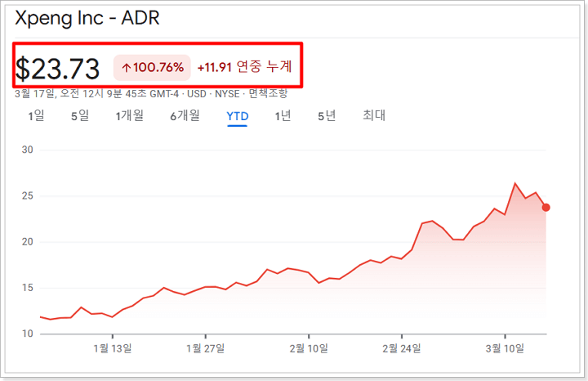Click the 25 y-axis label
Image resolution: width=588 pixels, height=381 pixels.
pyautogui.click(x=28, y=196)
